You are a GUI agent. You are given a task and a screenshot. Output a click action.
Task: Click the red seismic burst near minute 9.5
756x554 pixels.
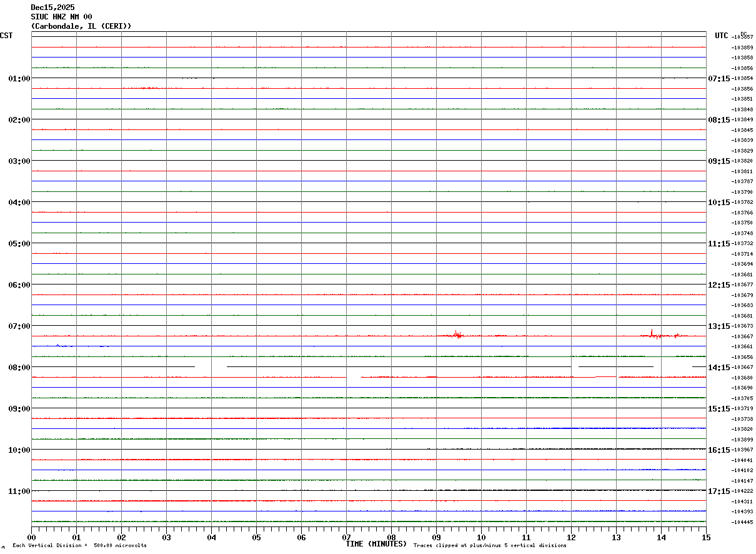pos(457,335)
